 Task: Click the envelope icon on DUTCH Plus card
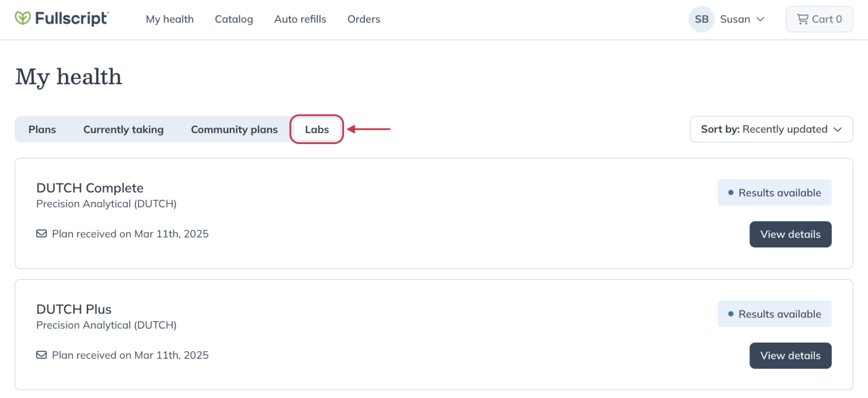41,355
